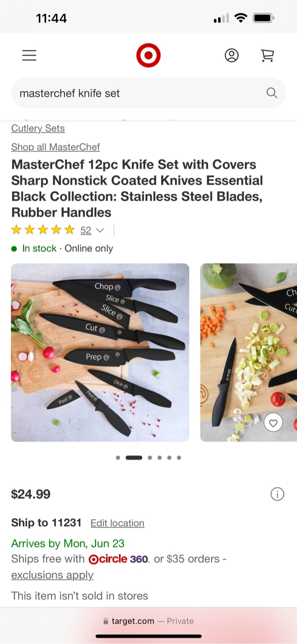The height and width of the screenshot is (644, 297).
Task: View the second product photo with vegetables
Action: pos(248,352)
